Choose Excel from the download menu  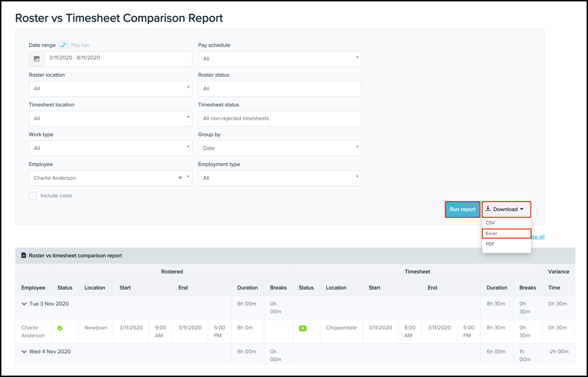[x=506, y=233]
